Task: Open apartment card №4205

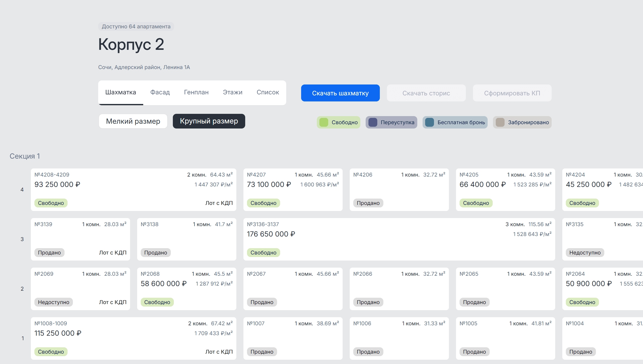Action: (x=506, y=190)
